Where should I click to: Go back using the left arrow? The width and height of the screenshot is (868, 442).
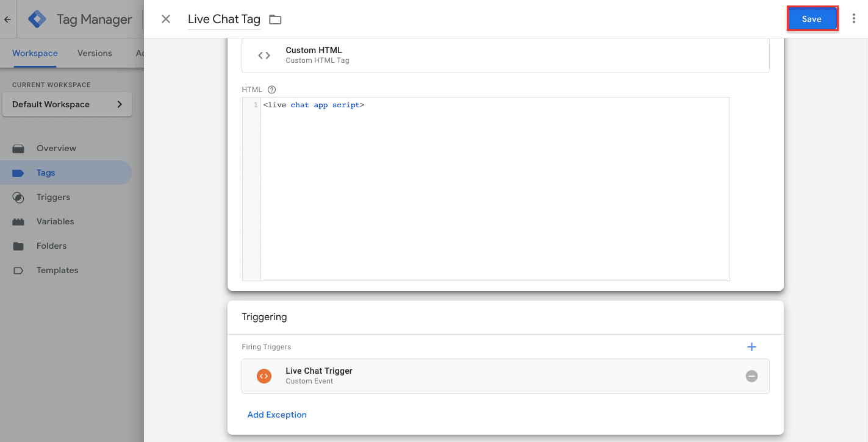pos(7,20)
